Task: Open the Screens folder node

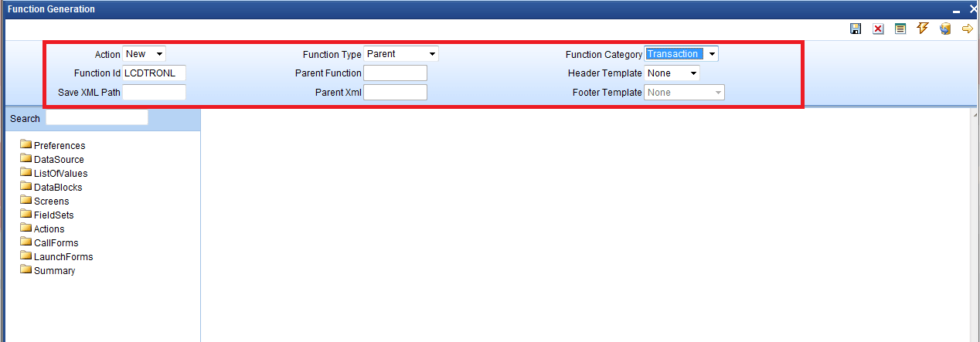Action: point(45,201)
